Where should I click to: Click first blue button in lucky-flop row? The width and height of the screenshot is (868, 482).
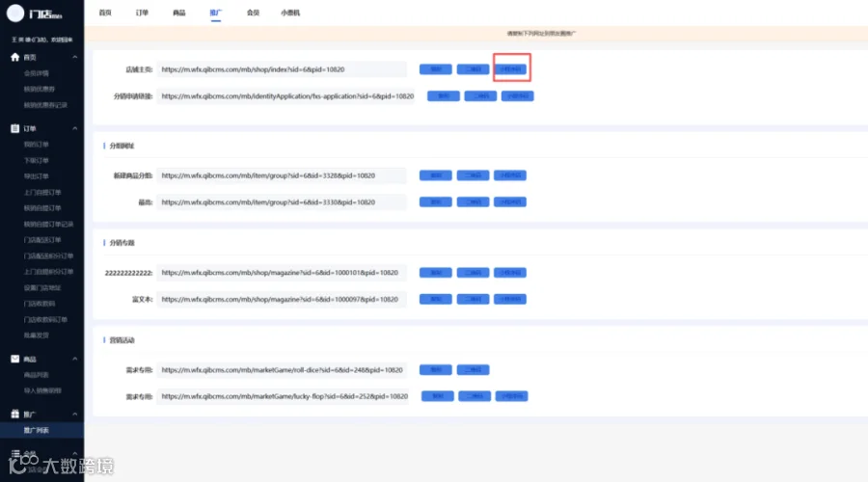coord(437,396)
